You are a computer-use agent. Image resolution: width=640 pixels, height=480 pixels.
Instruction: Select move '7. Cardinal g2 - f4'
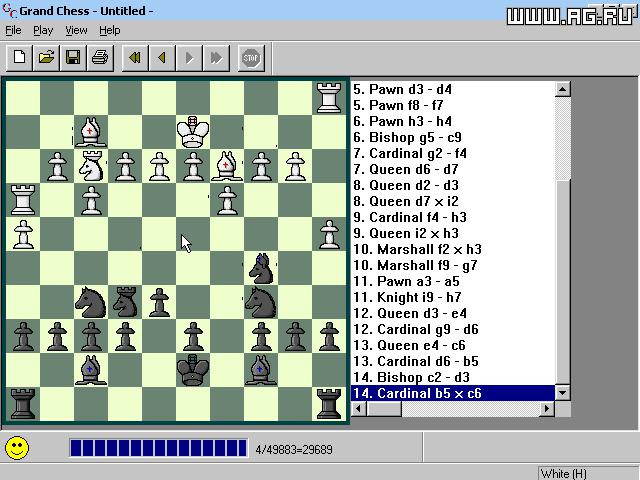tap(453, 153)
